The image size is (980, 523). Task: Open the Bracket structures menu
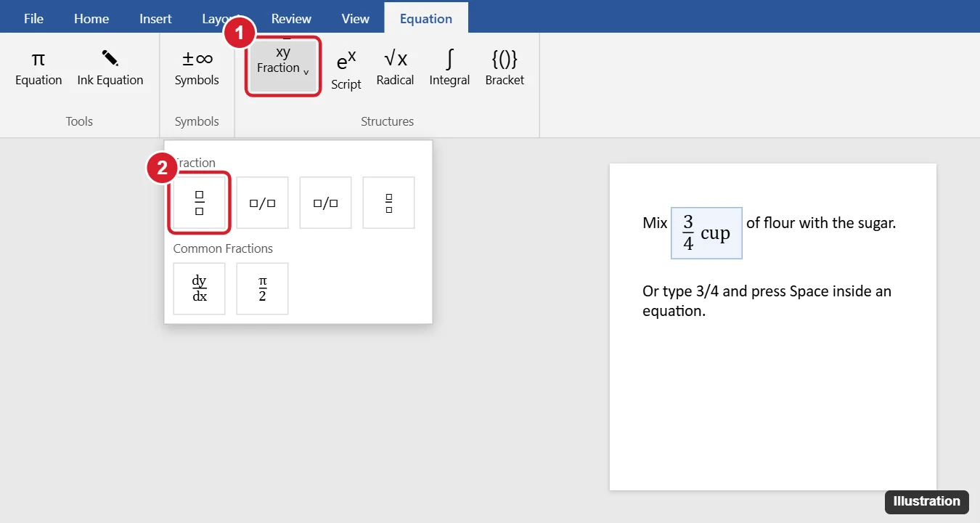coord(505,68)
